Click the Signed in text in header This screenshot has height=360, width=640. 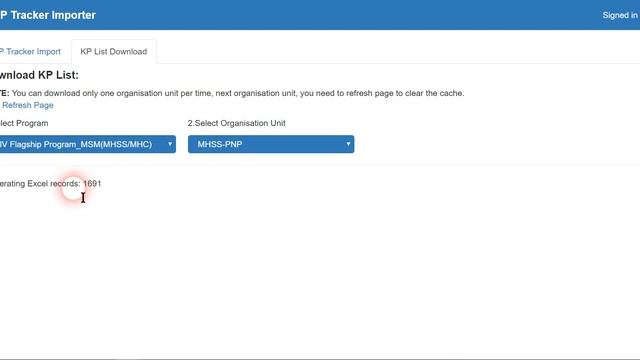(x=620, y=15)
